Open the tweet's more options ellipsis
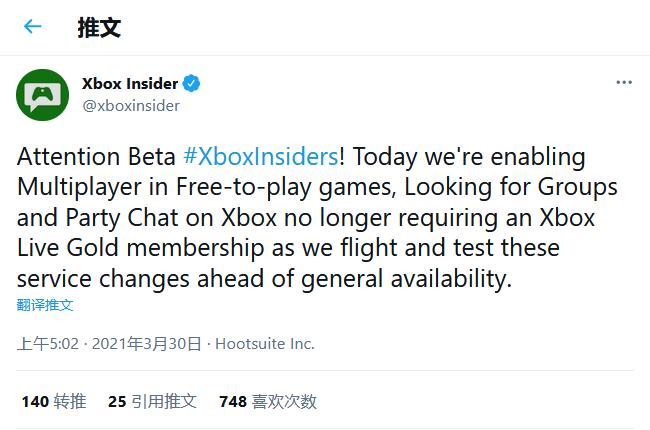 click(623, 81)
